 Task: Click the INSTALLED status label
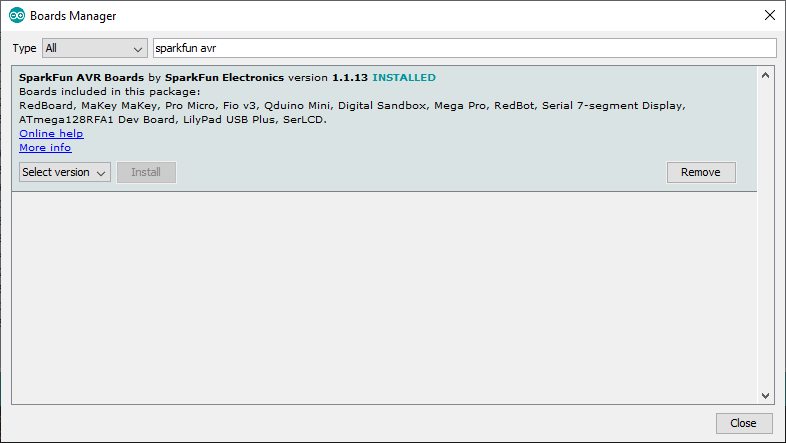pyautogui.click(x=404, y=78)
